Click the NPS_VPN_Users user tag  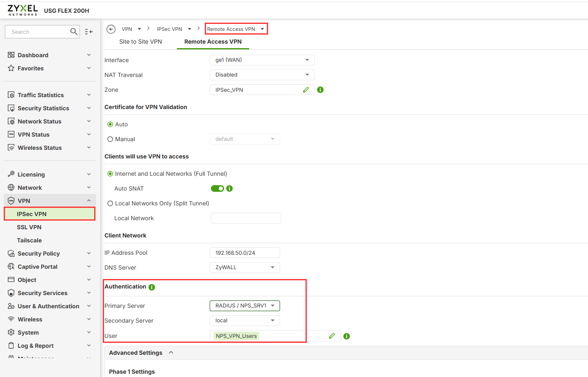[236, 336]
